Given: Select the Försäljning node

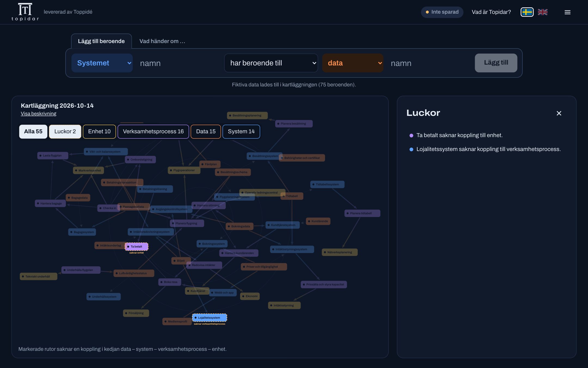Looking at the screenshot, I should (x=136, y=313).
